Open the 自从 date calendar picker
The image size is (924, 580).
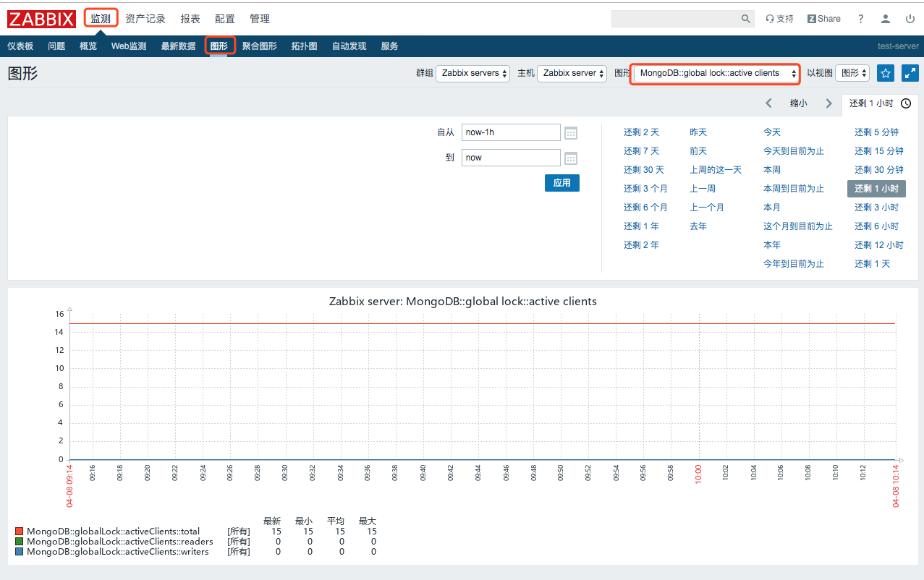pyautogui.click(x=571, y=133)
